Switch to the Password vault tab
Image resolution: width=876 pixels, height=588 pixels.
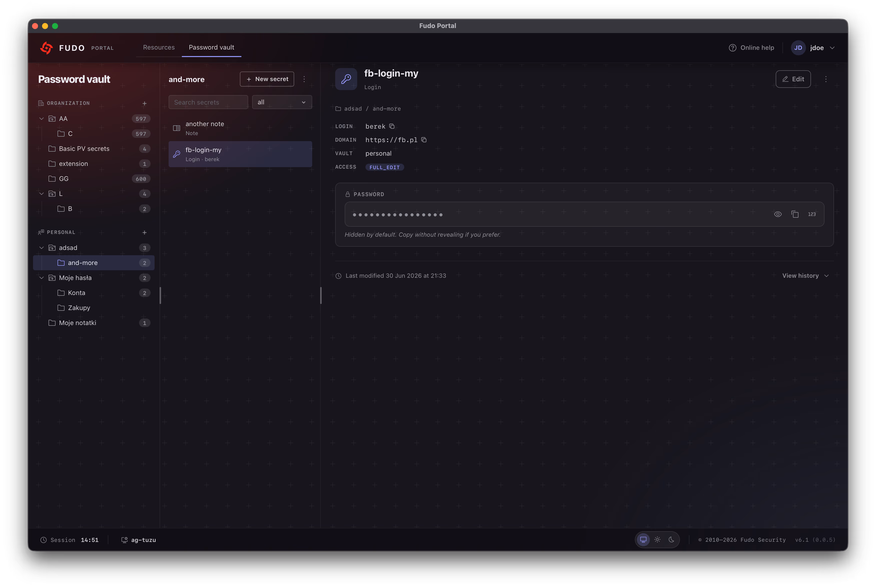(211, 47)
